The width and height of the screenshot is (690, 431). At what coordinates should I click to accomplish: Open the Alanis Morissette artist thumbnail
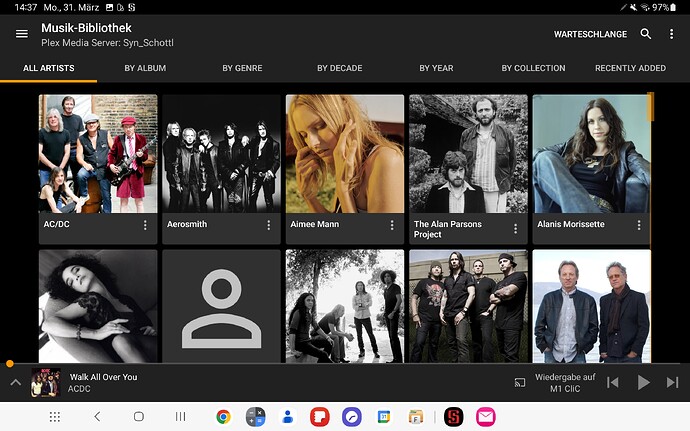point(591,154)
